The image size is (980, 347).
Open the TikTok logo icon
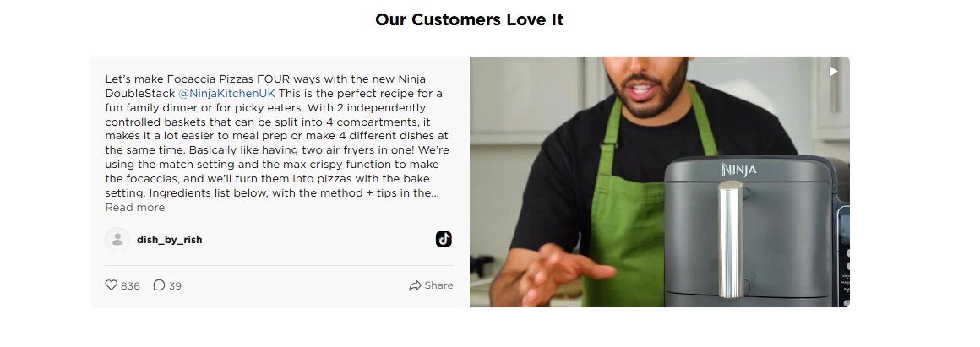pyautogui.click(x=444, y=239)
